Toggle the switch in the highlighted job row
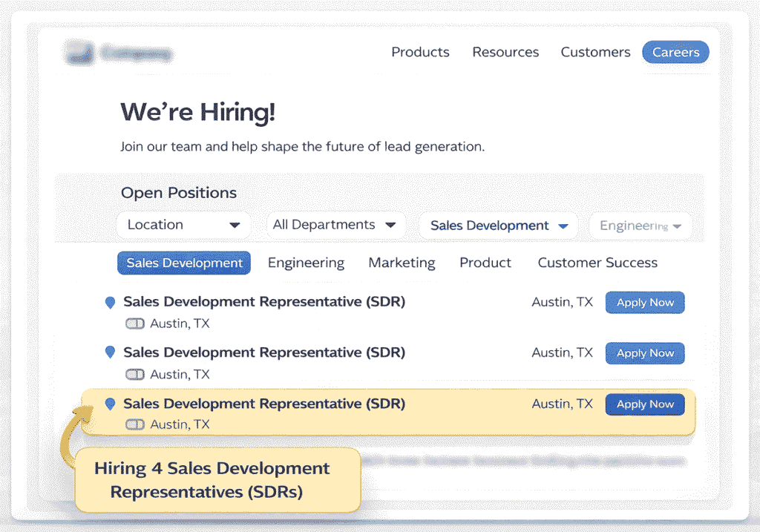The width and height of the screenshot is (760, 532). coord(134,424)
